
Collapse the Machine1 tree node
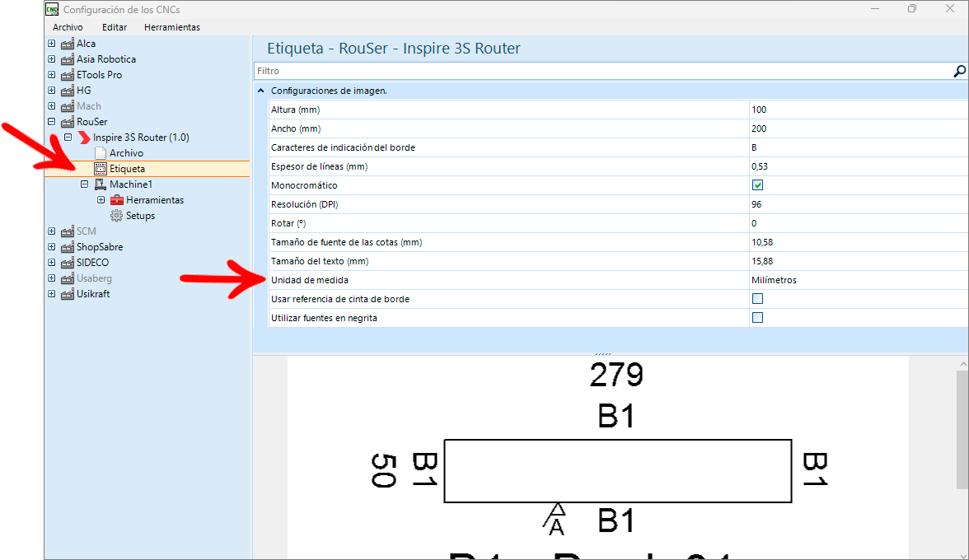click(x=85, y=184)
